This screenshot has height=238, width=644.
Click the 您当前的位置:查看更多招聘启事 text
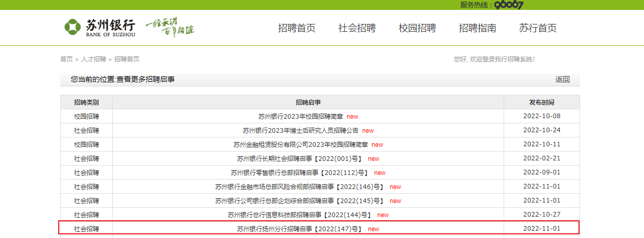[123, 80]
